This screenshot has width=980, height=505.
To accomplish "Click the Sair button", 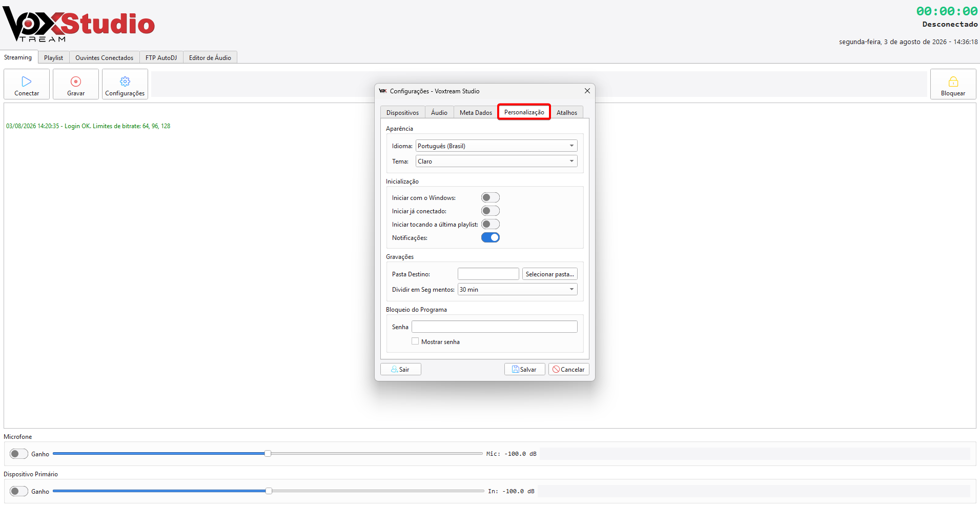I will pos(401,369).
